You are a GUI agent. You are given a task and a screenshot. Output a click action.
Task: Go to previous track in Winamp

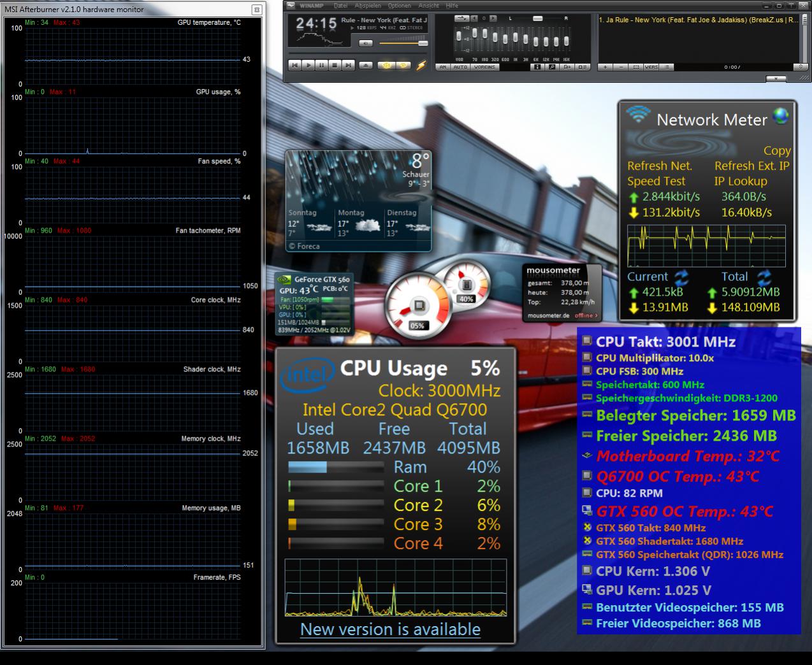(294, 65)
